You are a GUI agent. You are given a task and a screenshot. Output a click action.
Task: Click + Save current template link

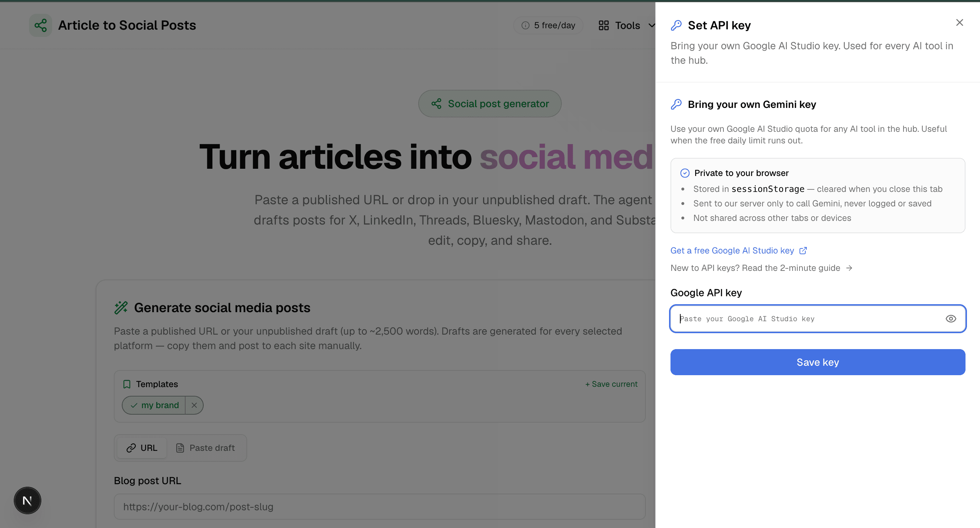coord(611,384)
